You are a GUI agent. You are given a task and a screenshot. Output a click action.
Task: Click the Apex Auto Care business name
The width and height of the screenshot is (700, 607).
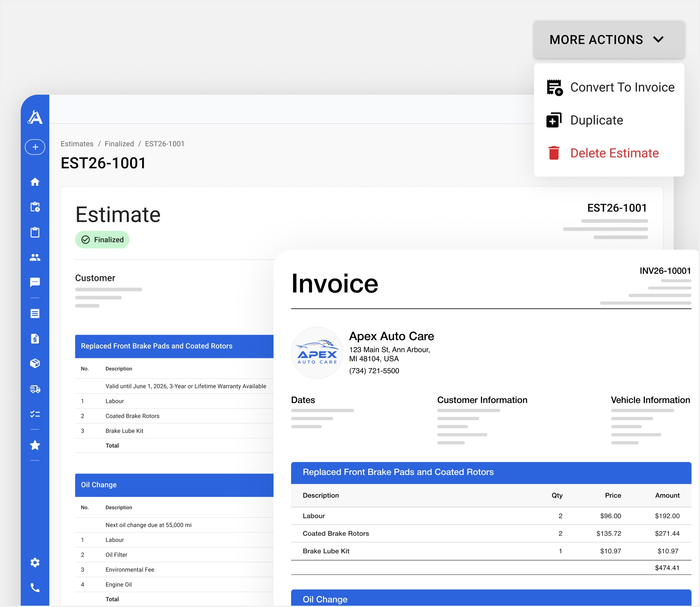391,336
